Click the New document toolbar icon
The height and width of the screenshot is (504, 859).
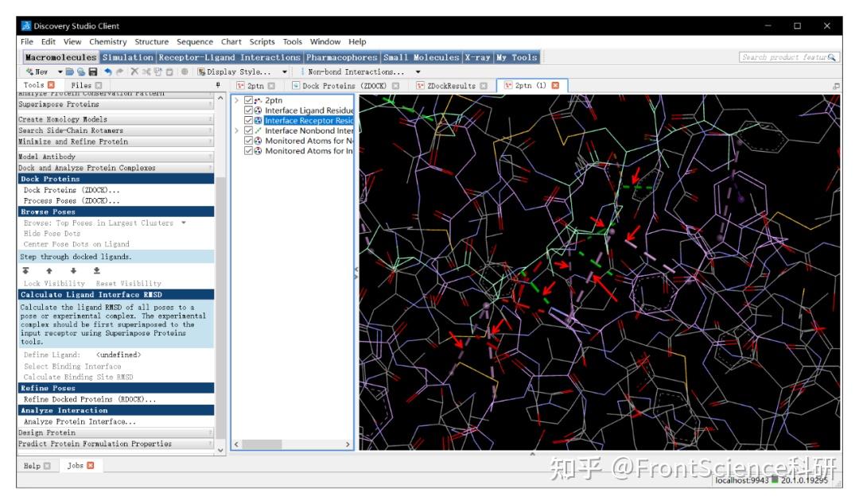tap(29, 72)
